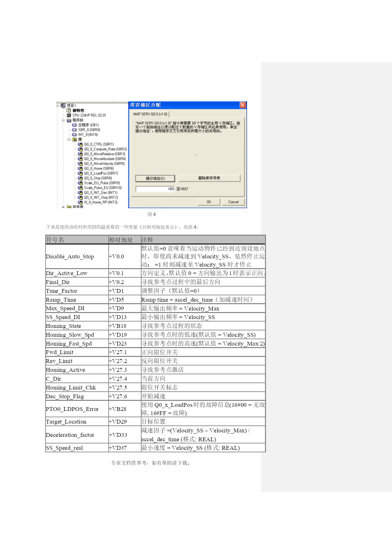392x554 pixels.
Task: Open SBR_0 (SBR0) block icon
Action: 75,130
